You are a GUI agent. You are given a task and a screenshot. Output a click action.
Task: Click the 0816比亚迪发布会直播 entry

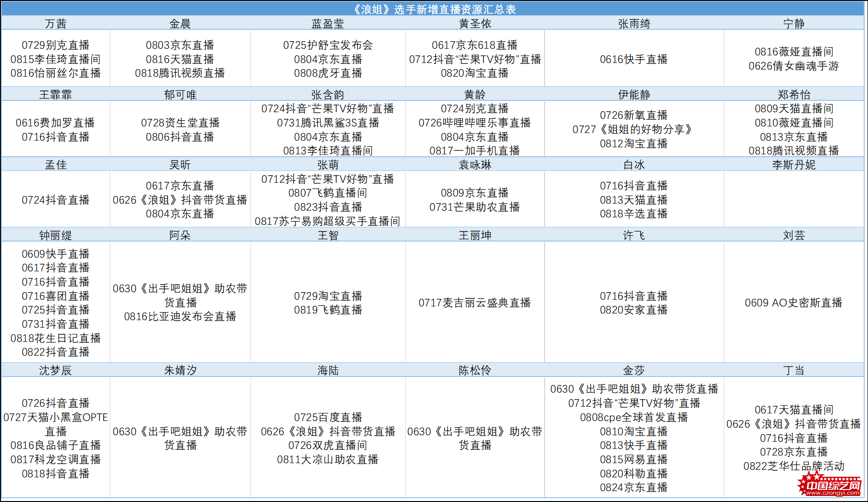click(180, 316)
